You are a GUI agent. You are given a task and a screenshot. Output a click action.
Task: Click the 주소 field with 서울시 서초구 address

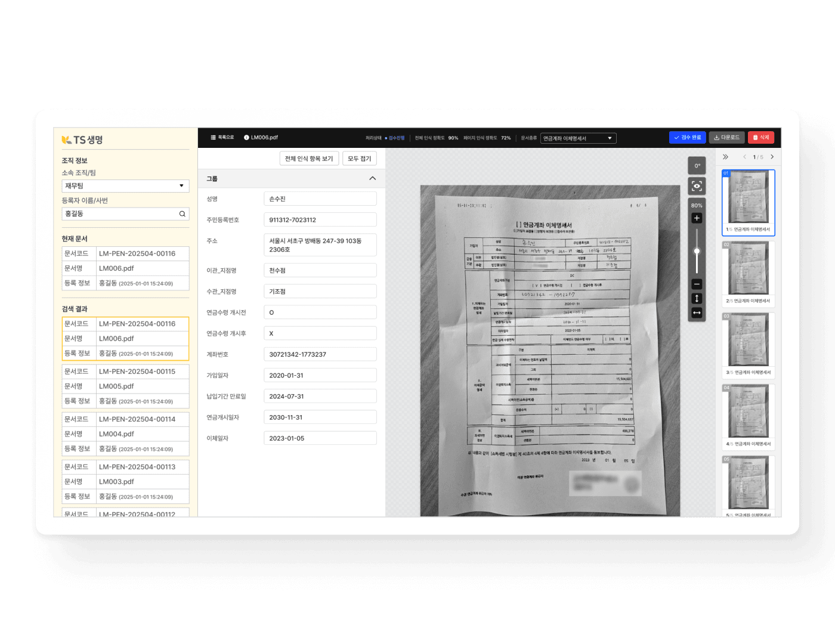[x=320, y=245]
